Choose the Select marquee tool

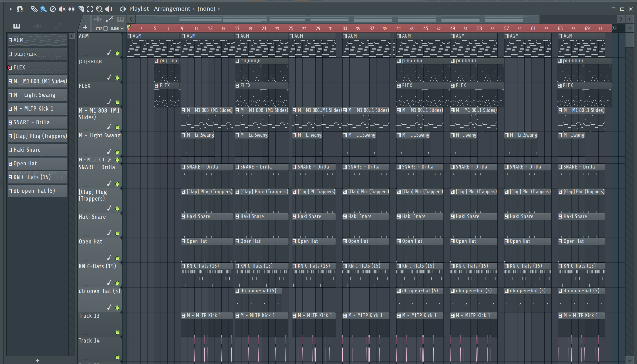point(90,9)
